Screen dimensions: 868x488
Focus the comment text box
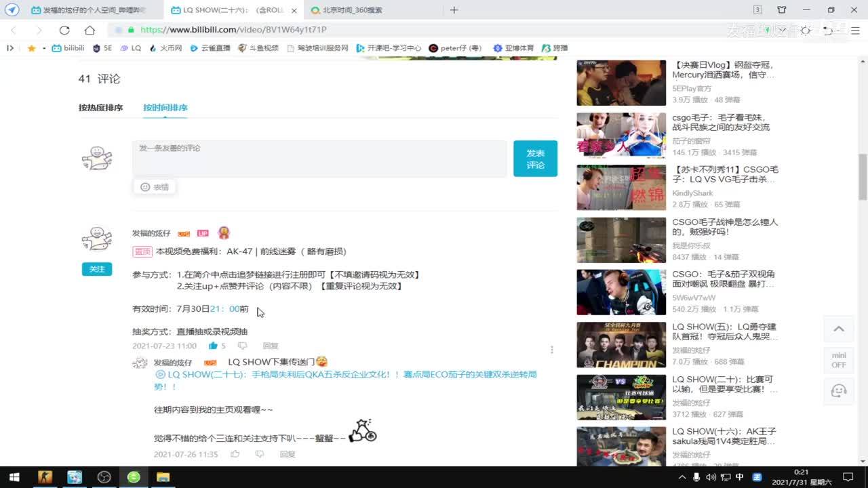point(319,159)
